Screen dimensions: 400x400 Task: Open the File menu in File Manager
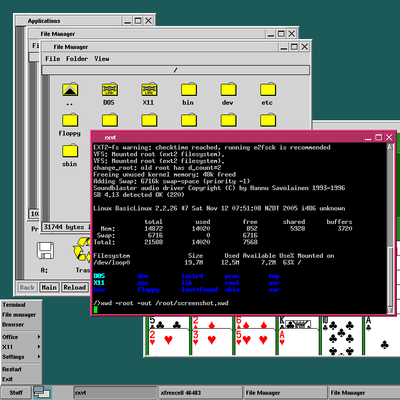pyautogui.click(x=53, y=59)
